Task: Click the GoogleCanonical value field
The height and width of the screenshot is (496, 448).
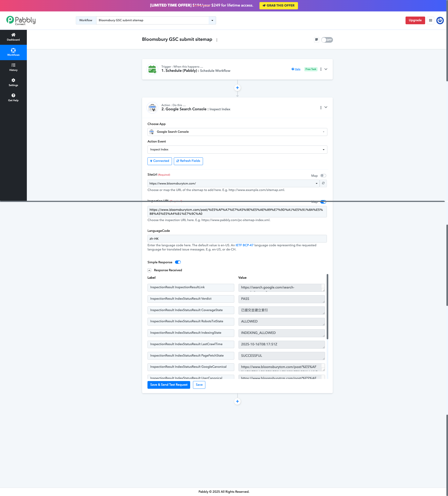Action: pos(282,367)
